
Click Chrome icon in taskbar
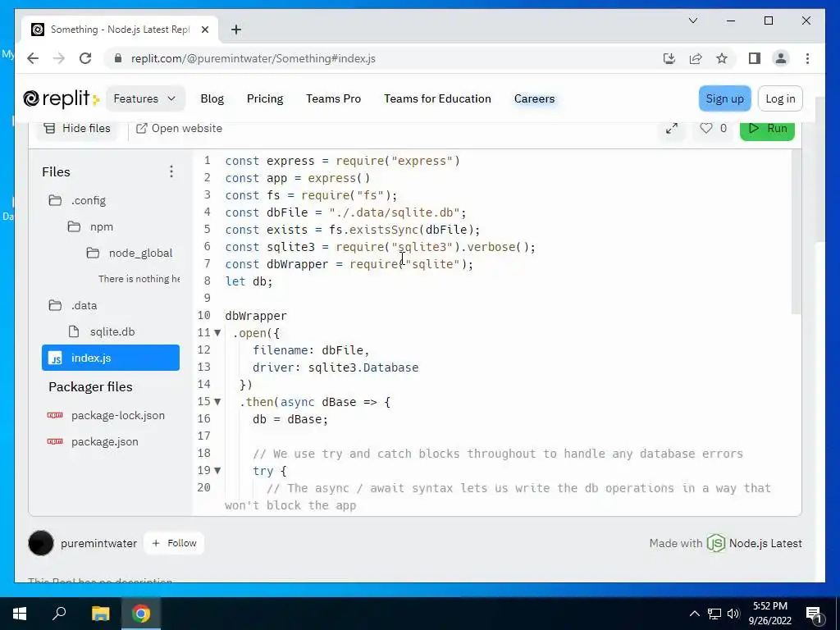pyautogui.click(x=141, y=614)
